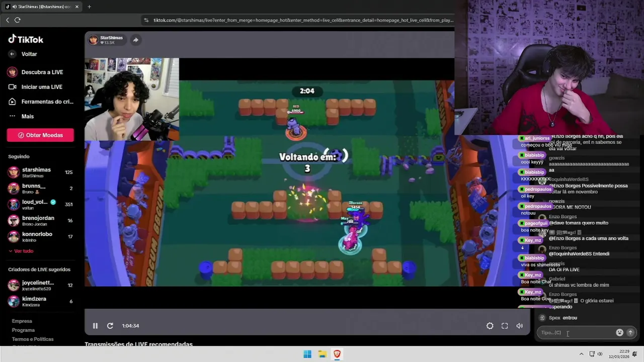The width and height of the screenshot is (644, 362).
Task: Open the Windows Start menu
Action: (307, 354)
